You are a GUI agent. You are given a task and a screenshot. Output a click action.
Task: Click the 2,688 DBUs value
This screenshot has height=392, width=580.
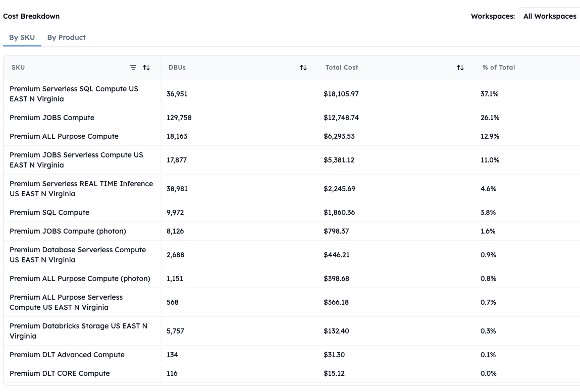[x=175, y=255]
